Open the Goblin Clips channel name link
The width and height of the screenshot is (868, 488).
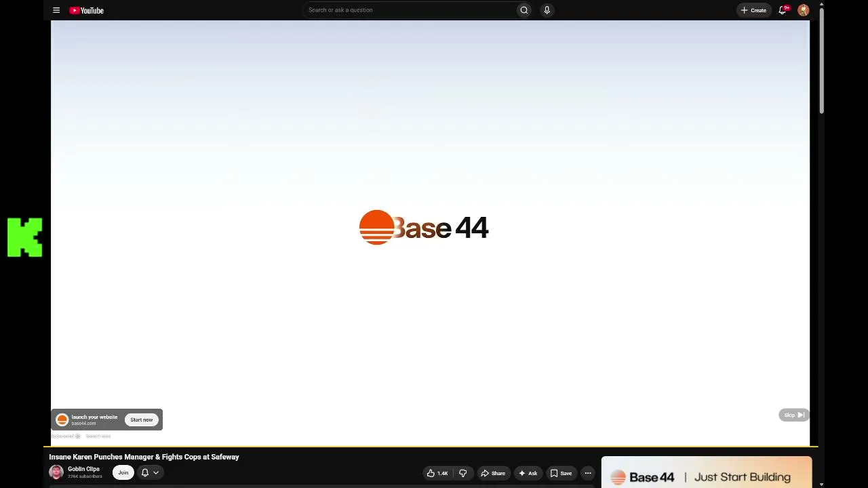[x=83, y=469]
